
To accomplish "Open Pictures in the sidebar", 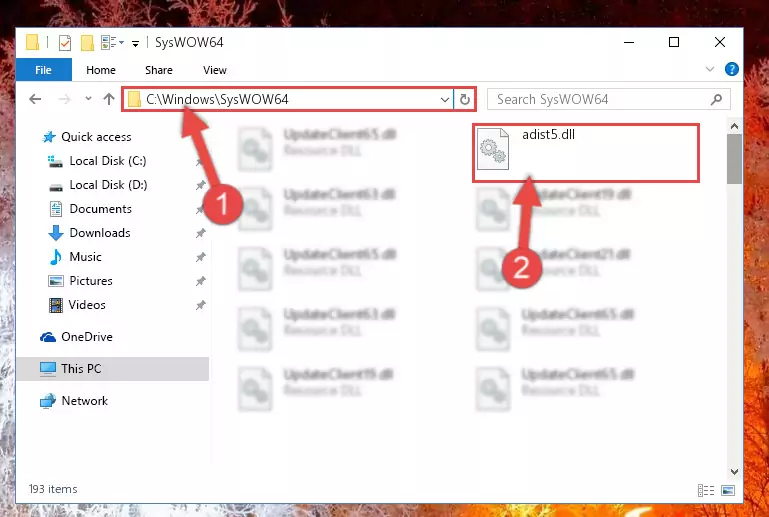I will point(91,281).
